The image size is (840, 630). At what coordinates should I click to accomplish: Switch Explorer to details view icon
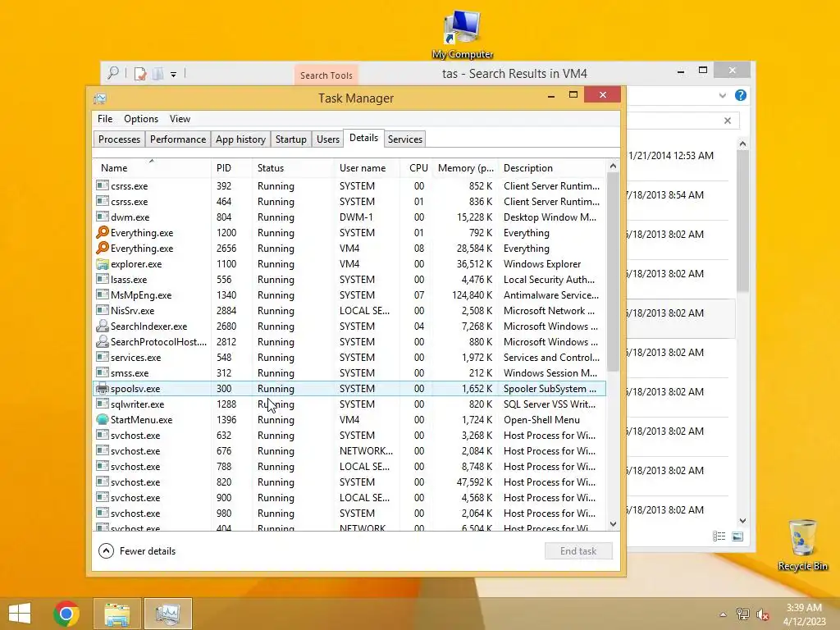point(719,536)
